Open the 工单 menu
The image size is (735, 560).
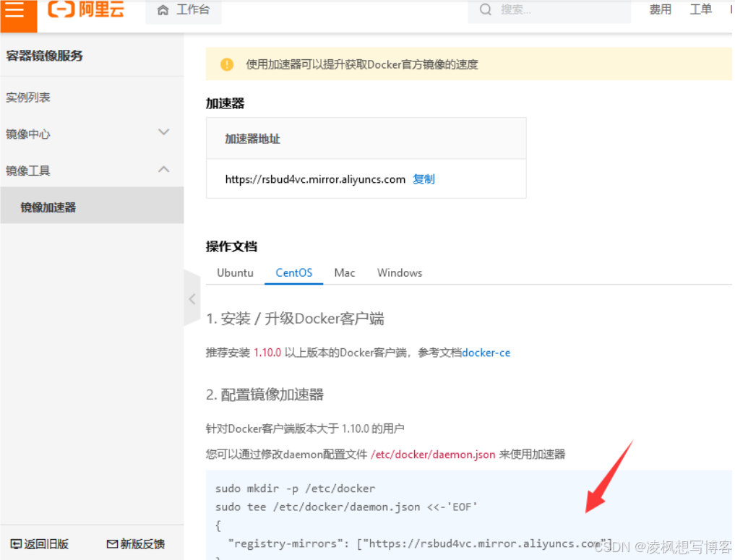point(701,9)
